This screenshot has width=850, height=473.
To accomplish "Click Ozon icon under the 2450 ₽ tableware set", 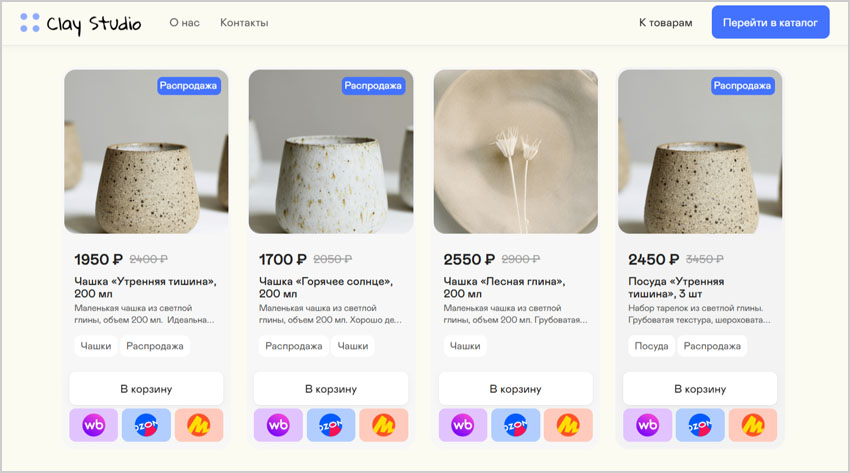I will click(x=700, y=425).
